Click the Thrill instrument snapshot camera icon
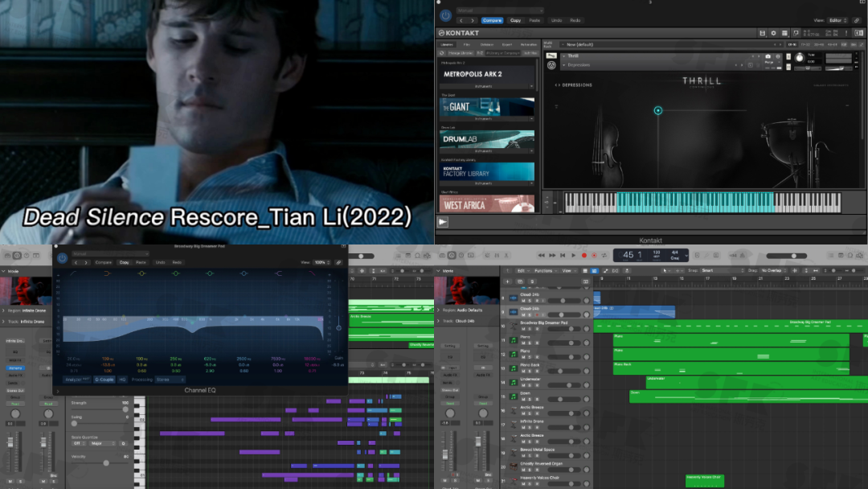The image size is (868, 489). pos(768,56)
